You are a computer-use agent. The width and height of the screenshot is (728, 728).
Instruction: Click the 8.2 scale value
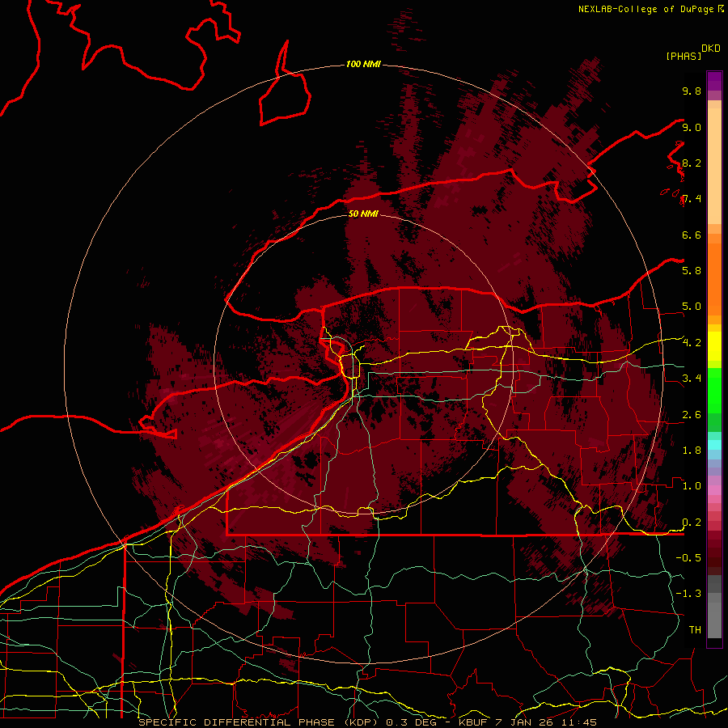(692, 163)
